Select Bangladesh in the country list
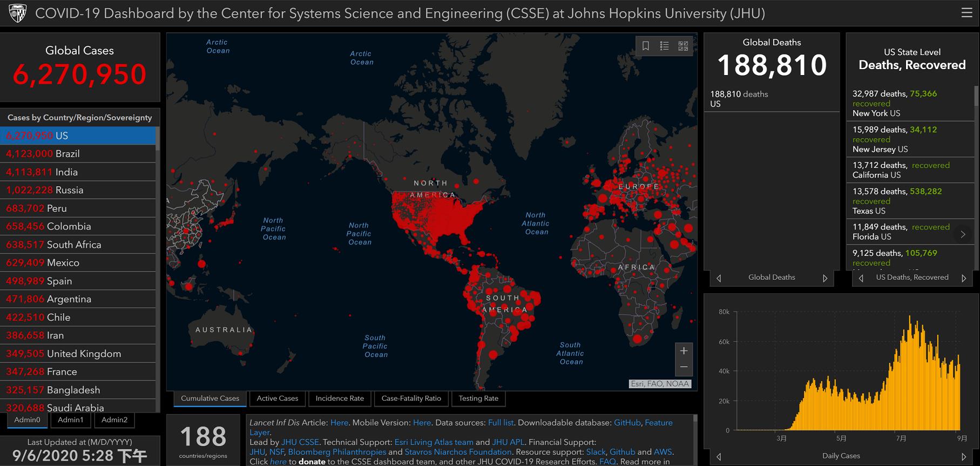The image size is (980, 466). 78,390
